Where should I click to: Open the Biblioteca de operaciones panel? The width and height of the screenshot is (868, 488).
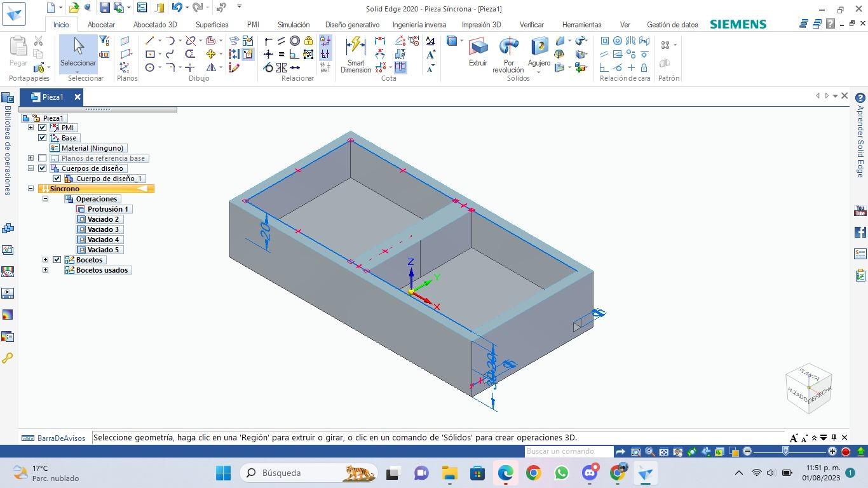(8, 143)
